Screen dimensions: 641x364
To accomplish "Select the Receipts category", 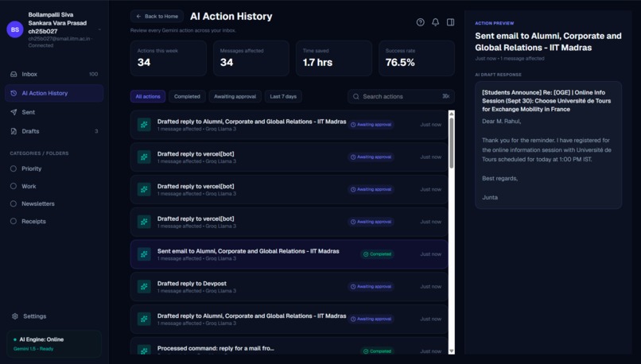I will [x=54, y=221].
